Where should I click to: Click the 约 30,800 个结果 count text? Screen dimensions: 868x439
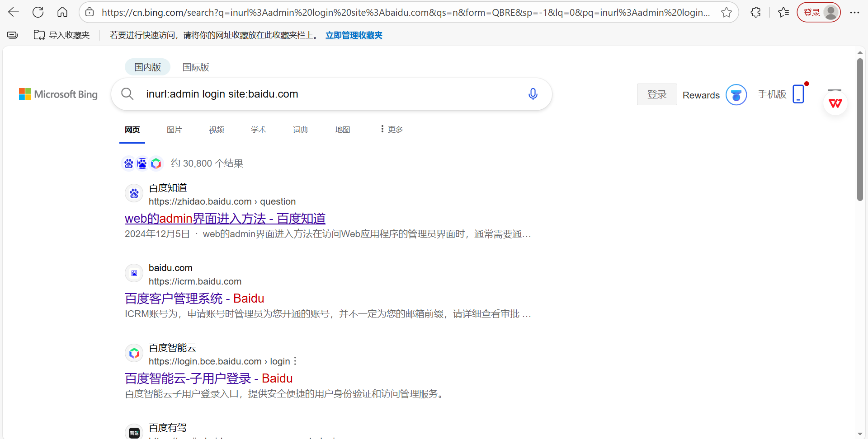[207, 163]
